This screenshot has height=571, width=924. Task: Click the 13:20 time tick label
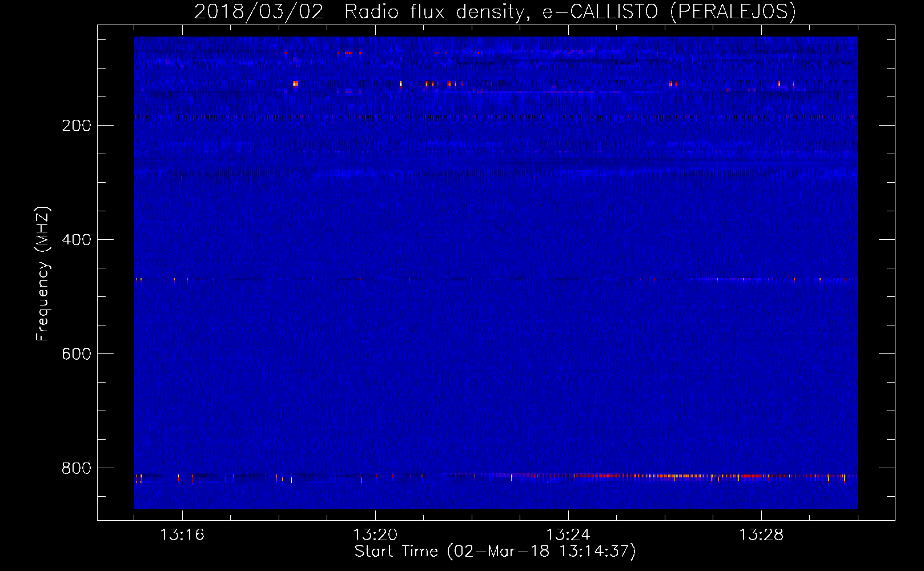tap(375, 535)
